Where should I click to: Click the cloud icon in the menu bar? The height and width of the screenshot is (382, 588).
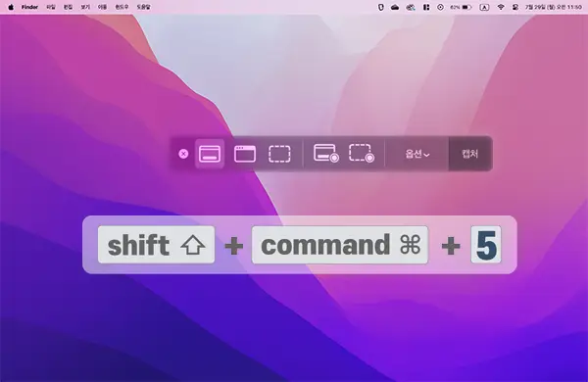395,7
